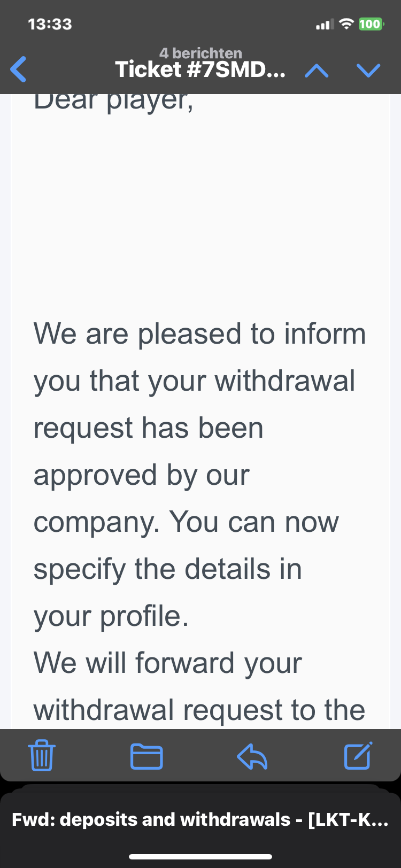The height and width of the screenshot is (868, 401).
Task: Tap the "4 berichten" message count
Action: coord(200,53)
